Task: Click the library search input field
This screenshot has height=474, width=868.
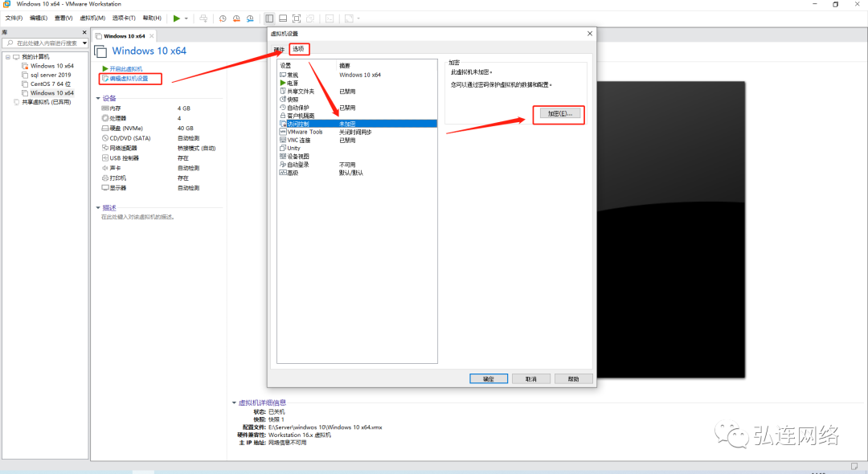Action: (x=47, y=43)
